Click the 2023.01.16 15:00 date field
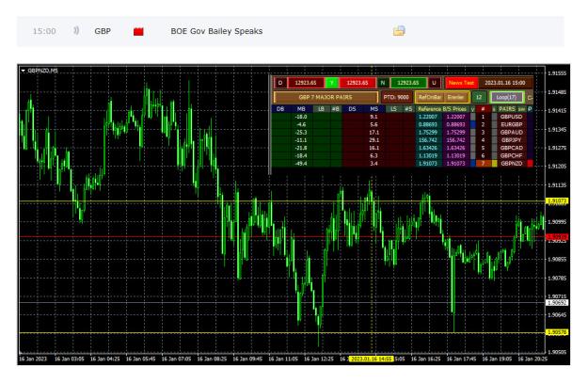This screenshot has height=383, width=588. pos(505,83)
